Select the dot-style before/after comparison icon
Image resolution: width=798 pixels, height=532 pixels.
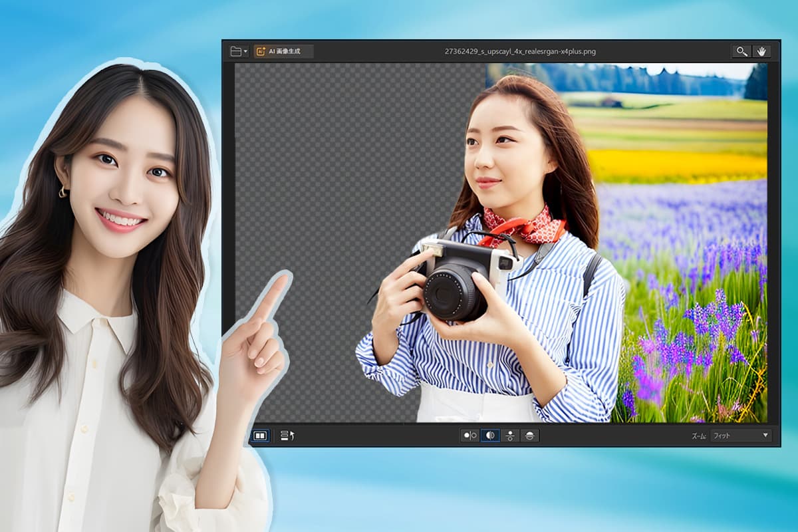[x=469, y=436]
